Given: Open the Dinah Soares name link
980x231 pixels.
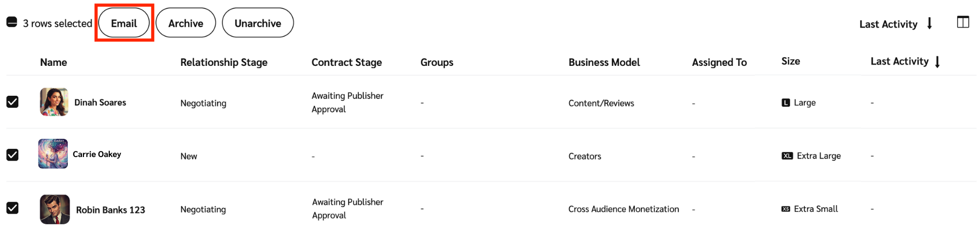Looking at the screenshot, I should point(100,102).
